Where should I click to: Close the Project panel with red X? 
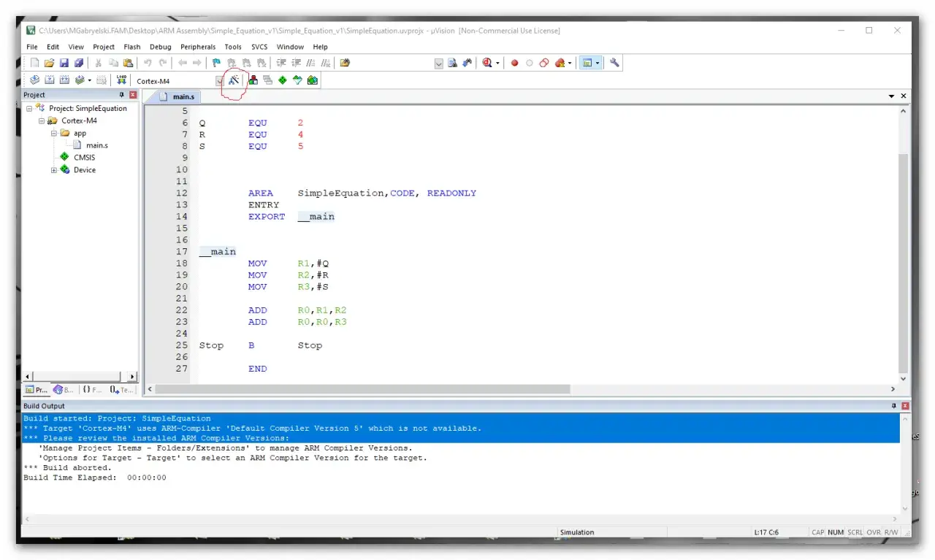point(133,95)
